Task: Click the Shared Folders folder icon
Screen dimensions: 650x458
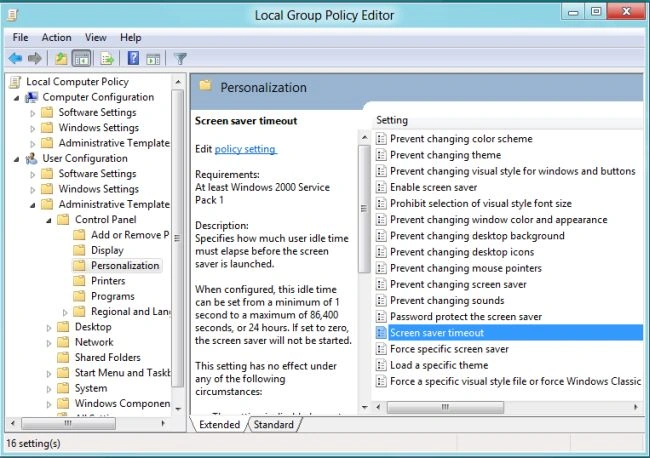Action: click(63, 357)
